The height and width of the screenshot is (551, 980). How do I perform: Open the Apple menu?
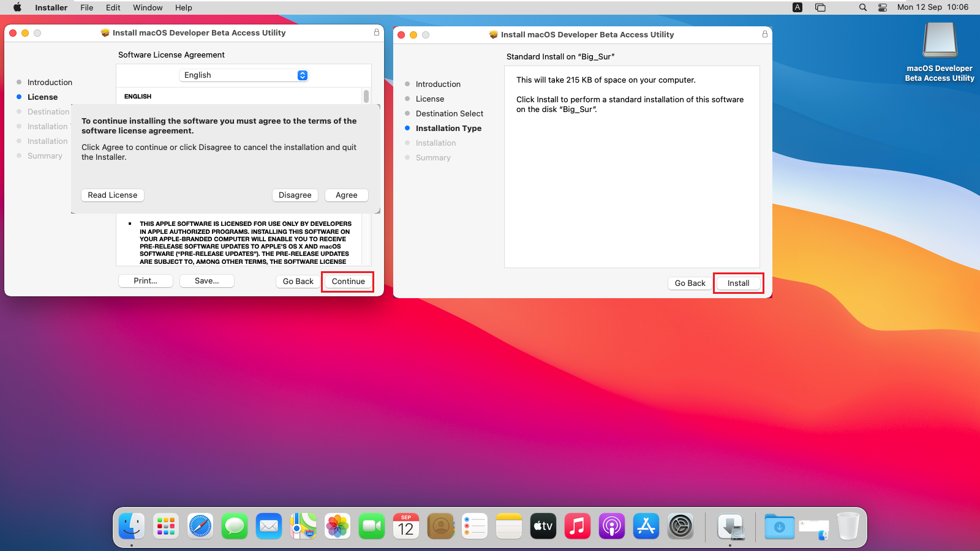coord(17,7)
